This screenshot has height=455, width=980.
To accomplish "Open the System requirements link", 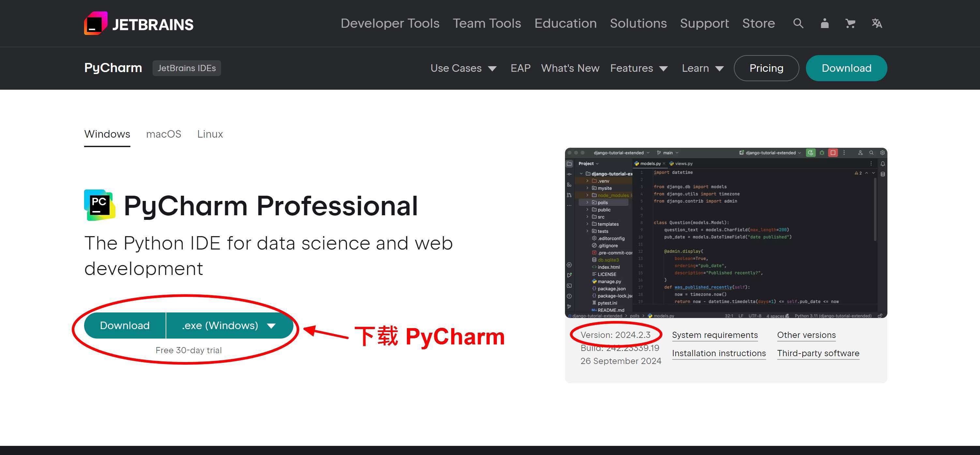I will [x=714, y=335].
